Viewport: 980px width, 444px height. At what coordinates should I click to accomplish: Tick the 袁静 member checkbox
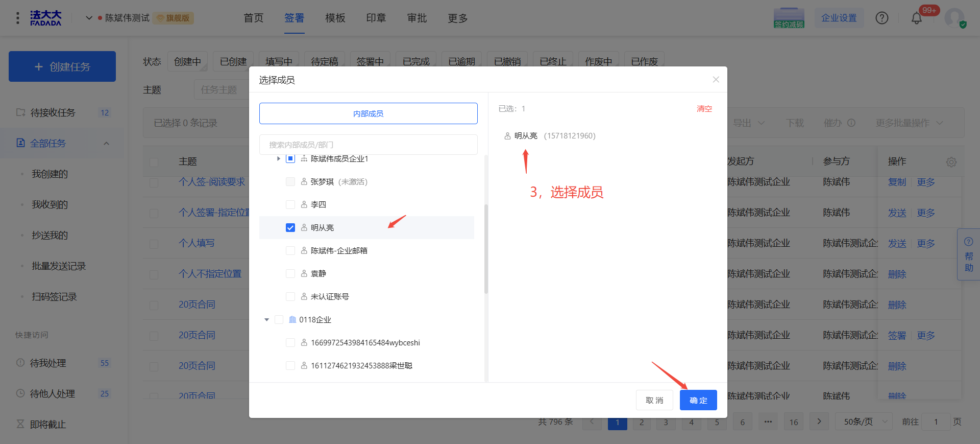[x=290, y=274]
